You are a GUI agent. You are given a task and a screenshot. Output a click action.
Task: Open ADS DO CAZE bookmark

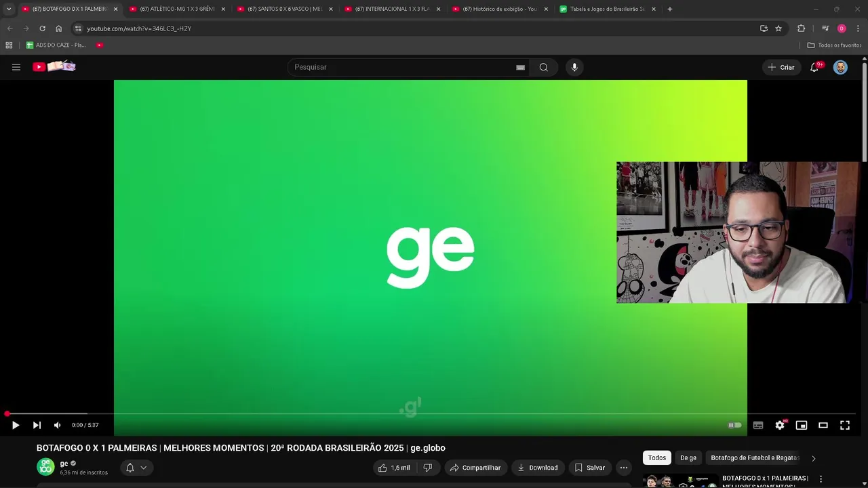coord(56,45)
